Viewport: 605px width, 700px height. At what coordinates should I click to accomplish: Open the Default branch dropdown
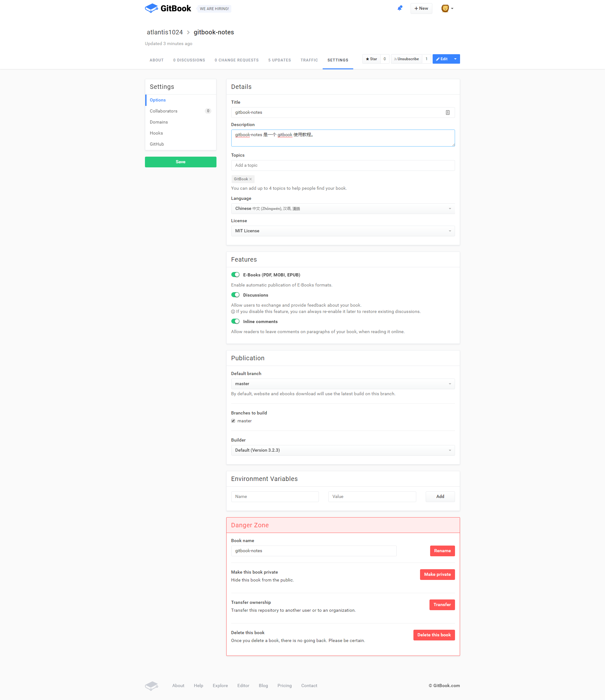[343, 384]
